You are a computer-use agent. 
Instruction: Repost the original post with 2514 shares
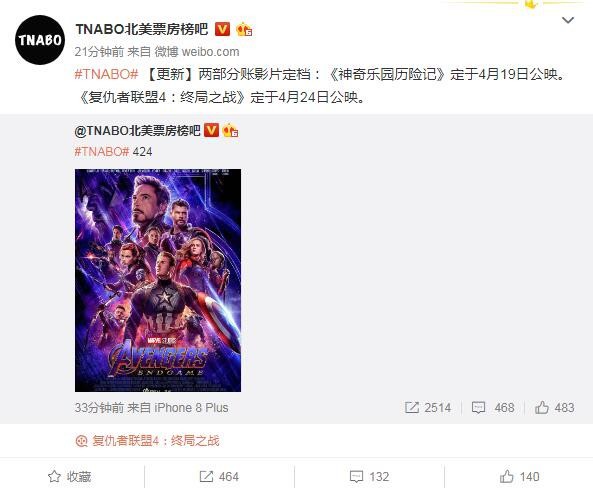[x=428, y=408]
